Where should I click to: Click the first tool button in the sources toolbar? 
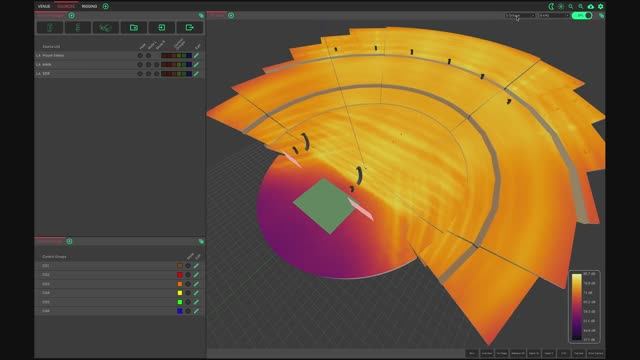[x=50, y=27]
